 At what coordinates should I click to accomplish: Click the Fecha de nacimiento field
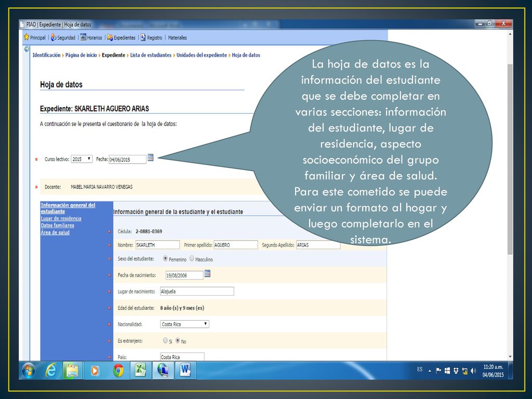tap(184, 275)
